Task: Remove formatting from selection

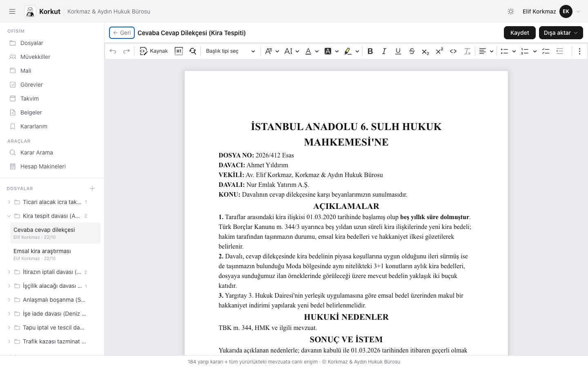Action: [467, 51]
